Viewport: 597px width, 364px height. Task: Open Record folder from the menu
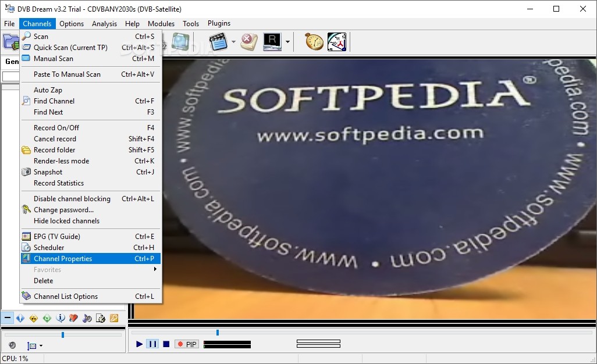[91, 150]
